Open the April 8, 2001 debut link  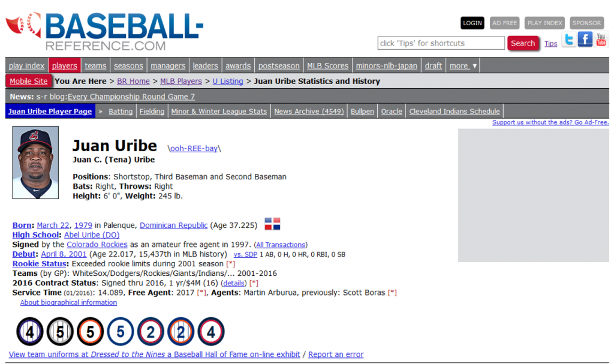[64, 254]
